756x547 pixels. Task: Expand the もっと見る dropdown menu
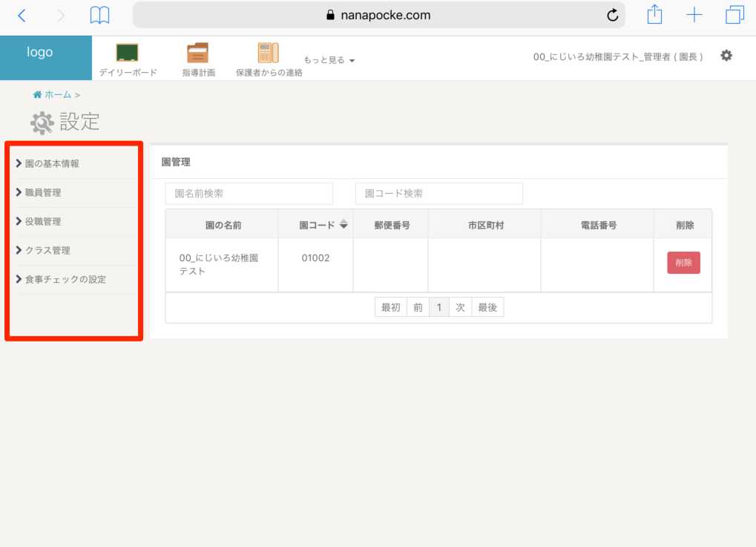tap(329, 60)
